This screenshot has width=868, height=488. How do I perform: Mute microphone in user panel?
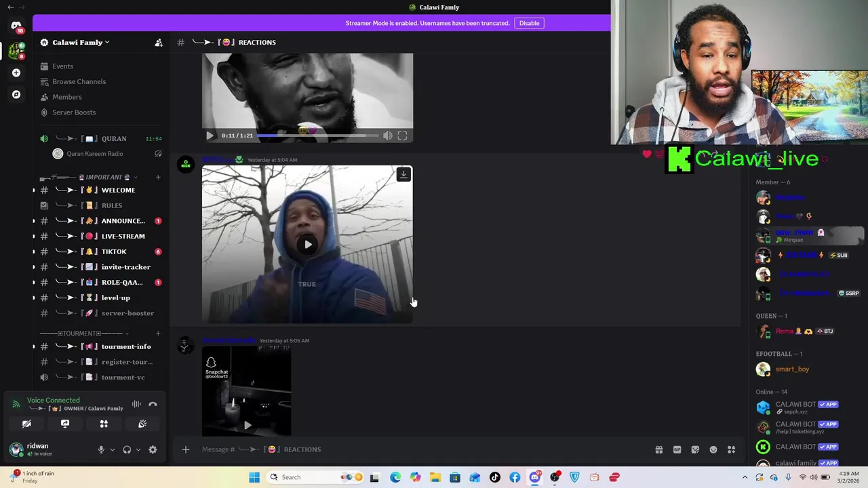tap(101, 449)
